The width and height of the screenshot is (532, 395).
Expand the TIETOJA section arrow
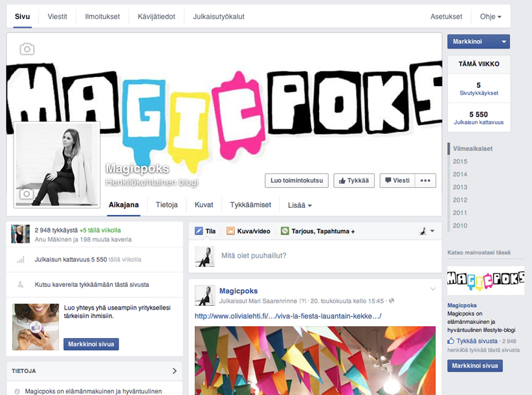[174, 371]
